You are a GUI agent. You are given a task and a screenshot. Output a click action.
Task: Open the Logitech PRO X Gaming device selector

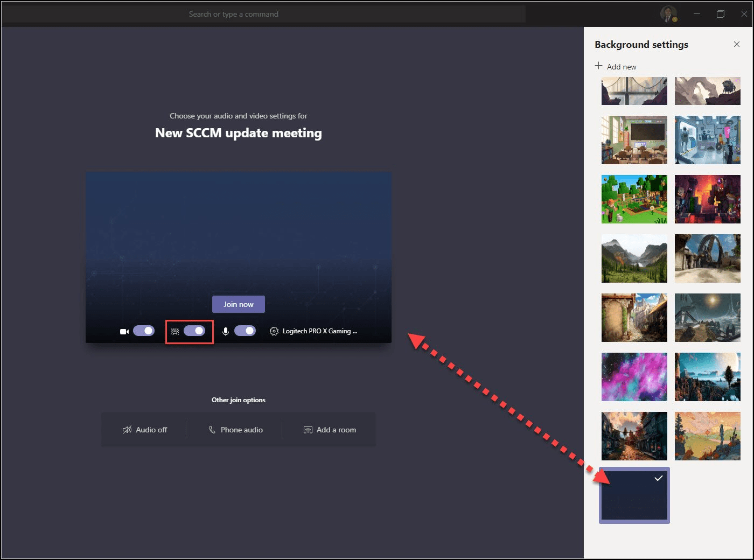320,331
